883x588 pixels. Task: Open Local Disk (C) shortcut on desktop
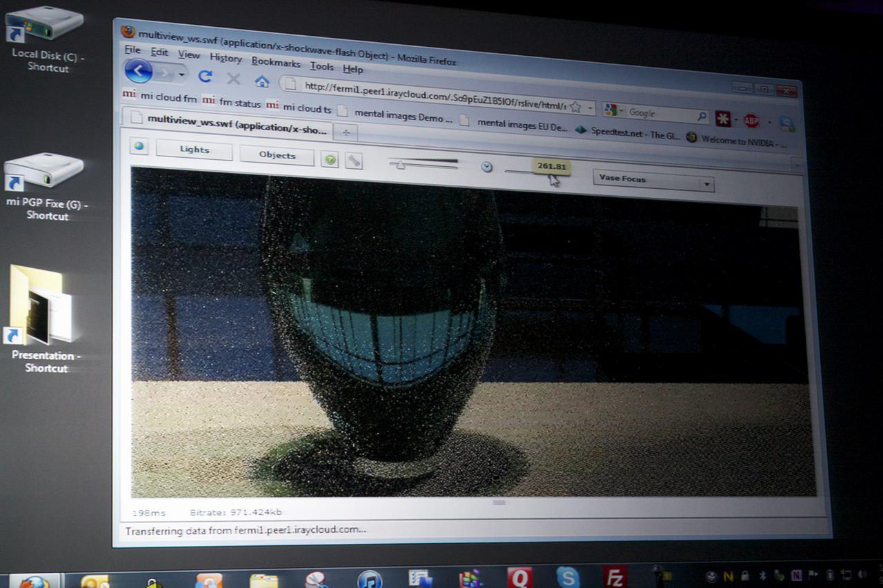[47, 39]
